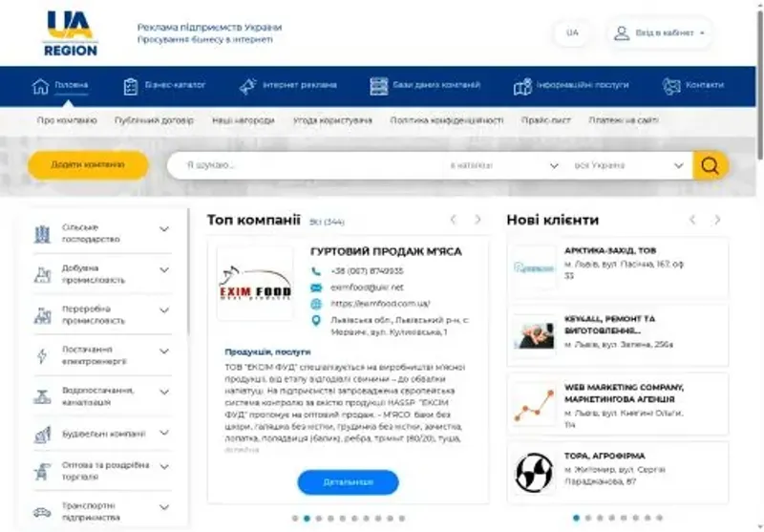764x532 pixels.
Task: Expand Транспортні підприємства category chevron
Action: click(164, 507)
